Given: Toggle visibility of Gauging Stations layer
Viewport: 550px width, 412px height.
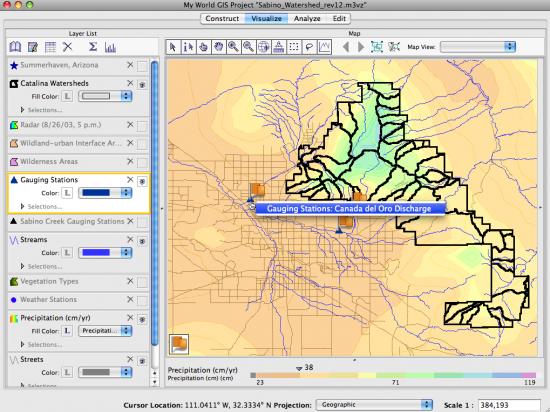Looking at the screenshot, I should point(142,181).
